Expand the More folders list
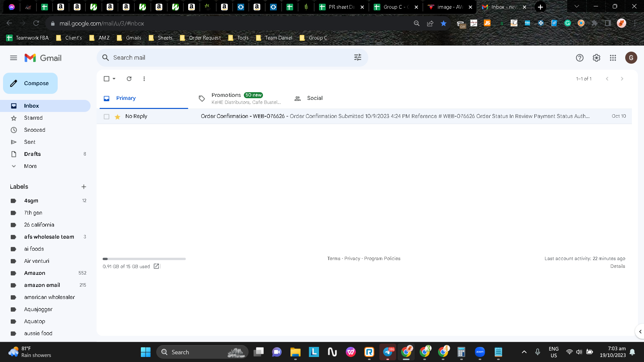The width and height of the screenshot is (644, 362). [x=31, y=166]
